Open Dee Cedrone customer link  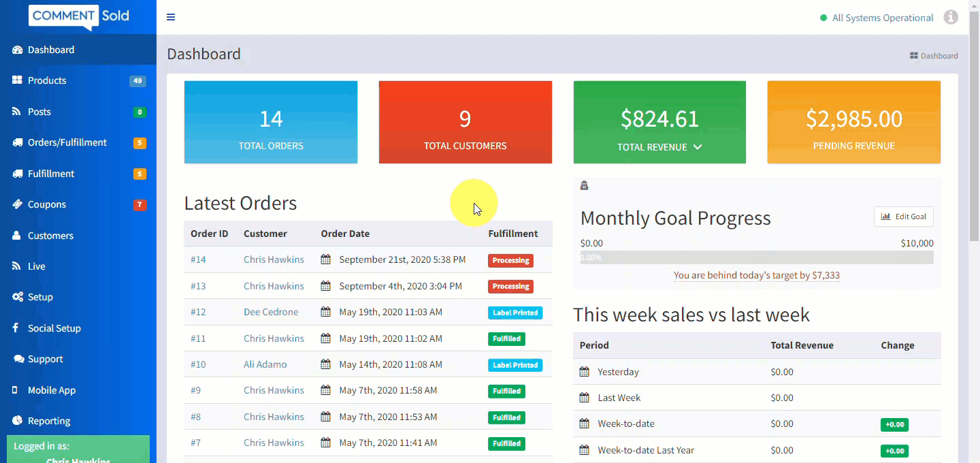pyautogui.click(x=271, y=312)
